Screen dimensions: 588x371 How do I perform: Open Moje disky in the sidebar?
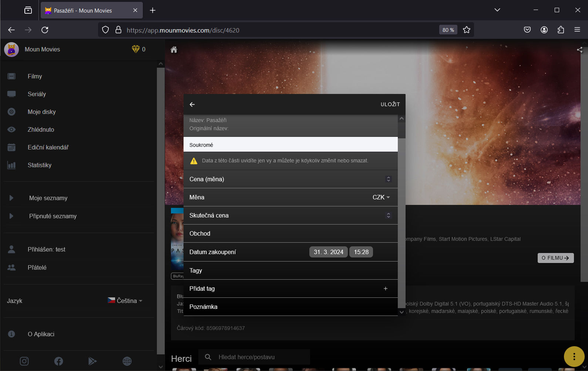click(x=41, y=112)
